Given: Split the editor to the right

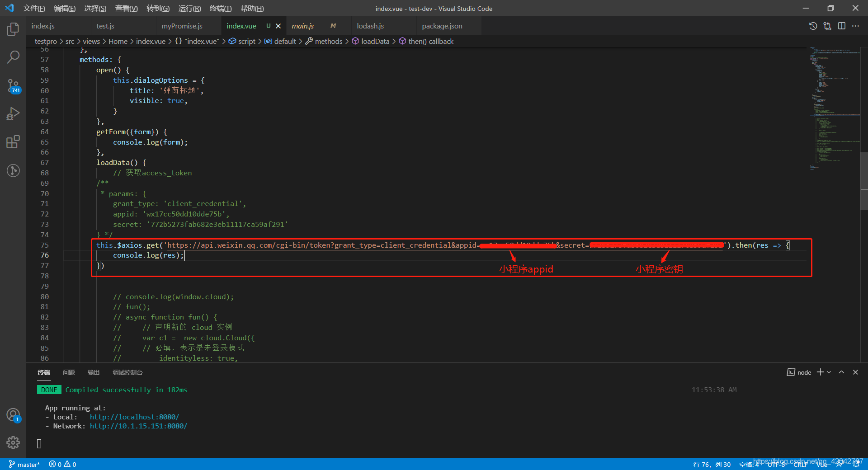Looking at the screenshot, I should 841,26.
